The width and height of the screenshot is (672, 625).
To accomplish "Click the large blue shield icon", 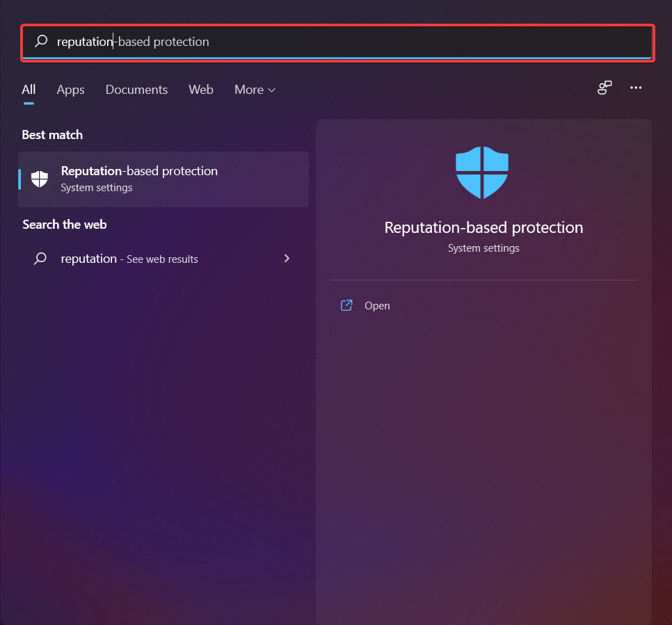I will click(x=482, y=172).
